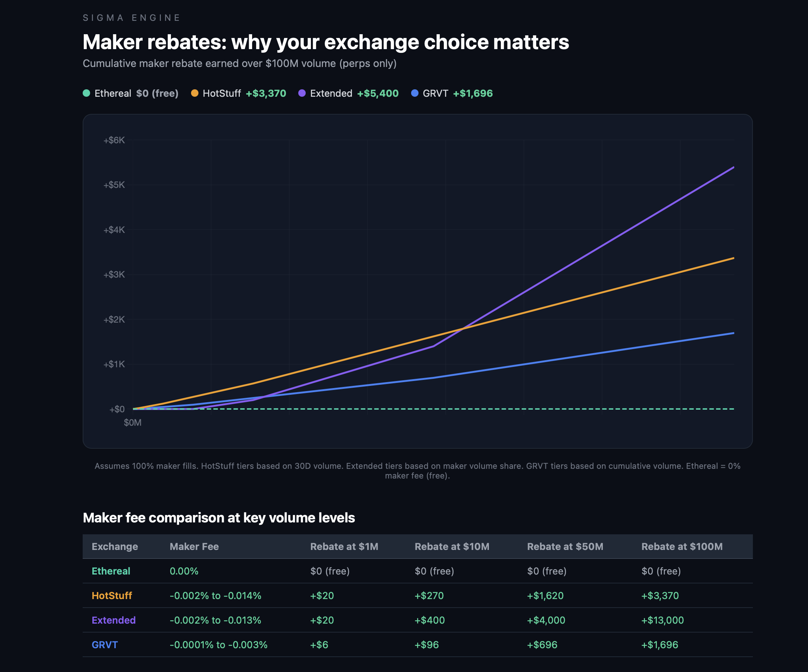Click the orange HotStuff legend dot

point(195,93)
